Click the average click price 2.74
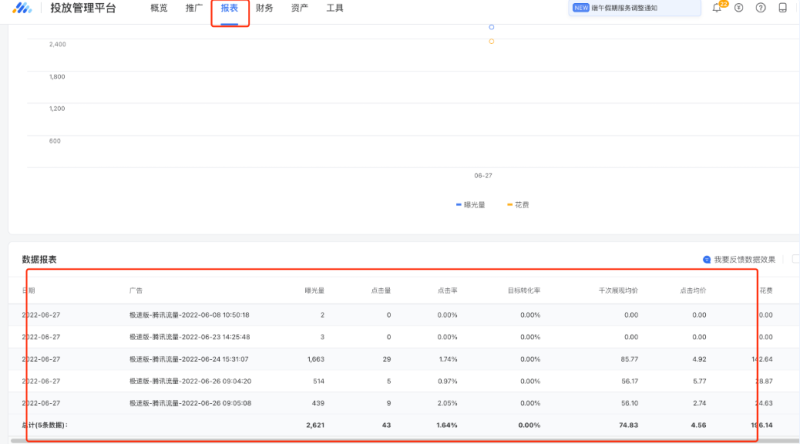800x444 pixels. (x=699, y=403)
